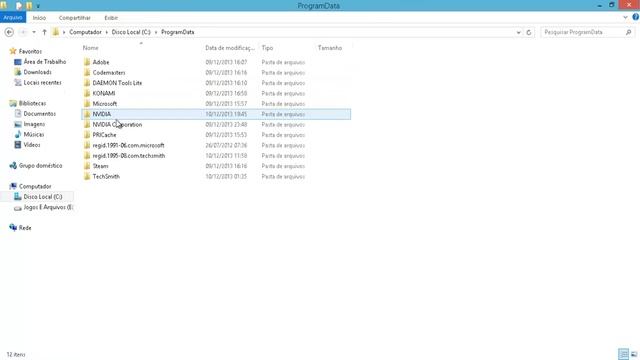Click Disco Local (C:) in breadcrumb

coord(131,32)
